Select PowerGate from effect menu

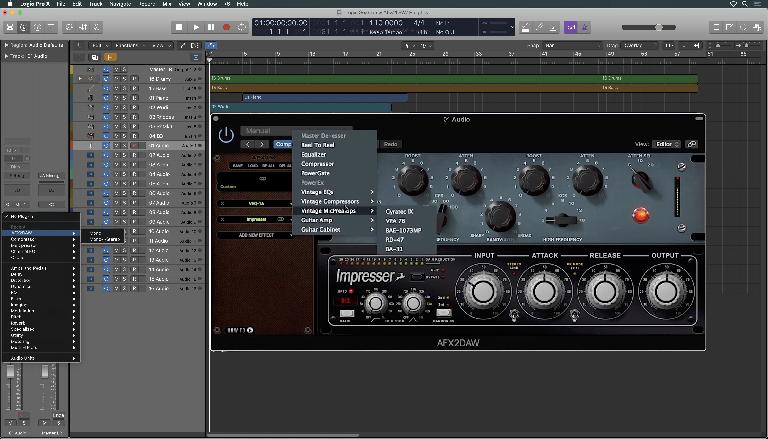[x=334, y=173]
